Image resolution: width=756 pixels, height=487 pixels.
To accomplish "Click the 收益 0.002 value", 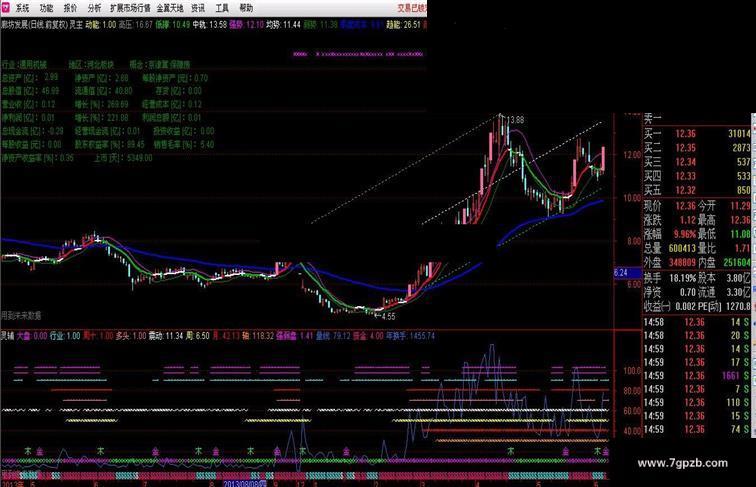I will (685, 306).
